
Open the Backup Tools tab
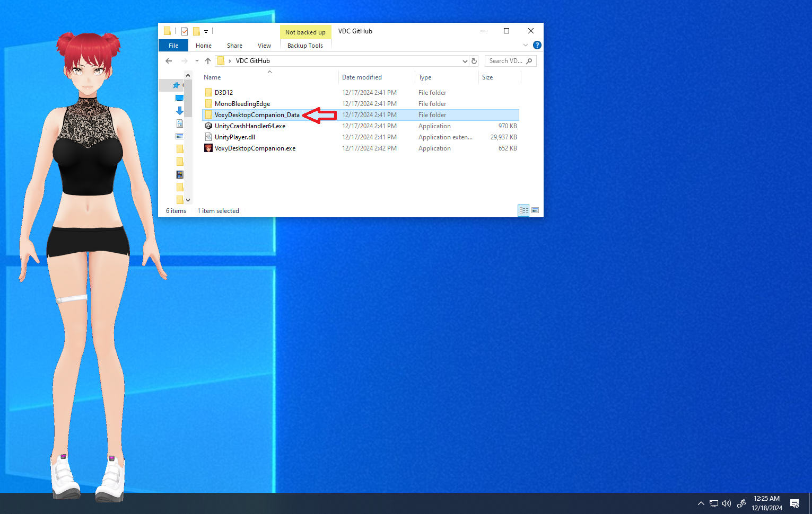(x=305, y=46)
